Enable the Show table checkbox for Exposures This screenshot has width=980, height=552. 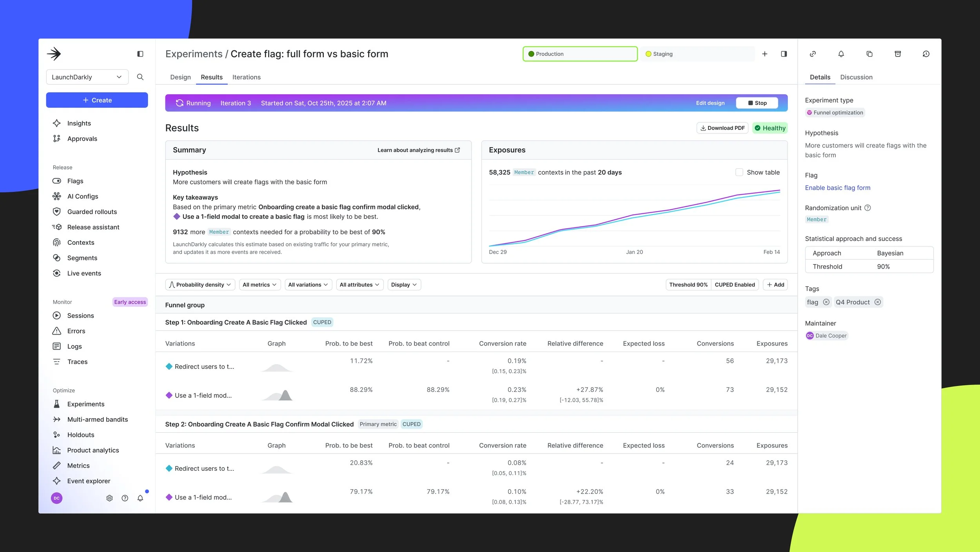739,172
